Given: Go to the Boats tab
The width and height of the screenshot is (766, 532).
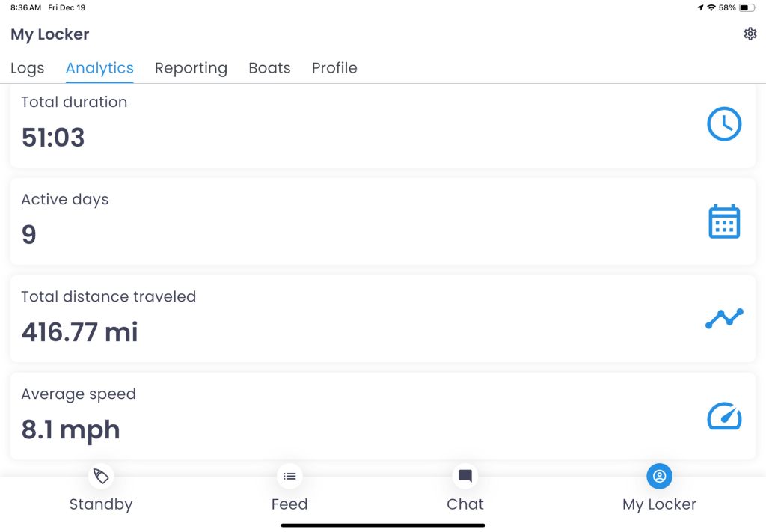Looking at the screenshot, I should [269, 68].
